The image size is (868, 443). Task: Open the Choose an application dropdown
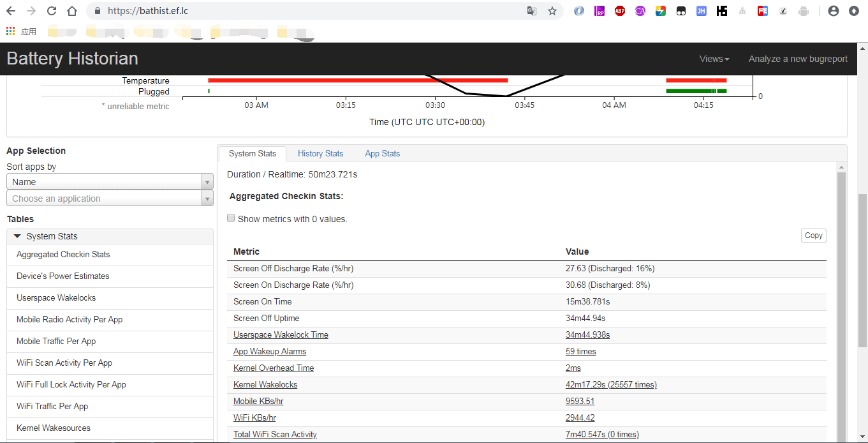click(110, 199)
